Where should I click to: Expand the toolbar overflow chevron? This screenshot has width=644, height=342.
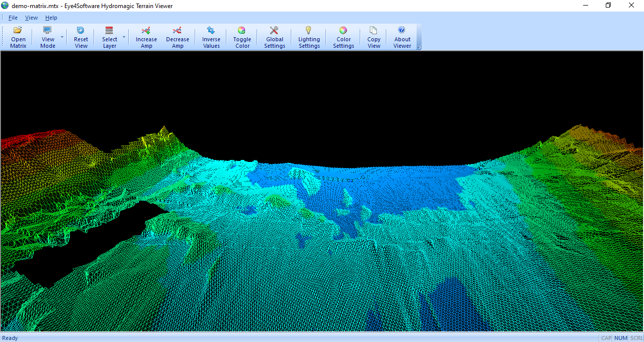point(419,47)
